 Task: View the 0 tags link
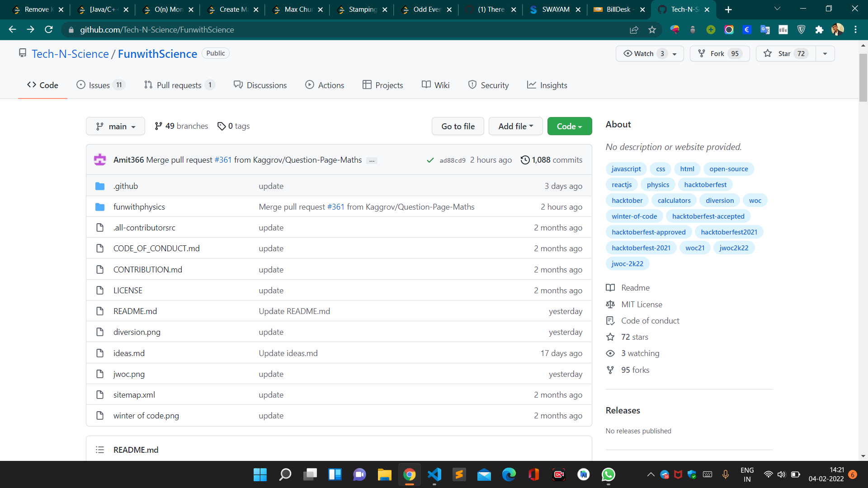click(234, 126)
